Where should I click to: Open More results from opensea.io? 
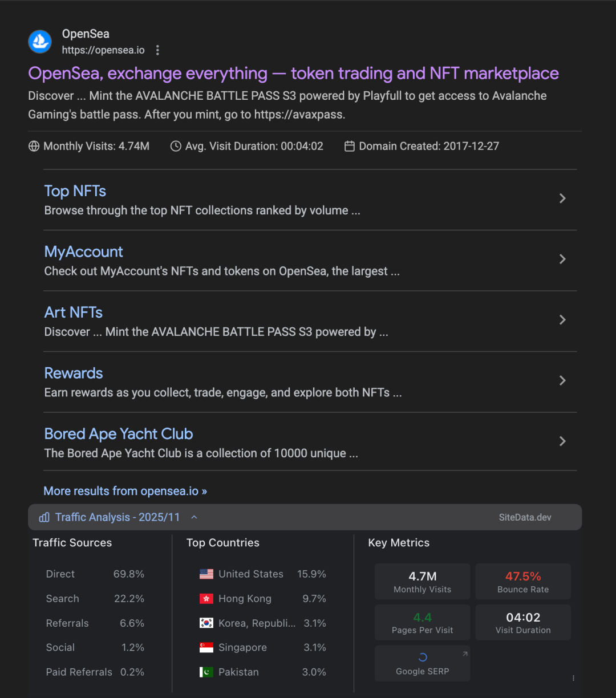click(125, 491)
